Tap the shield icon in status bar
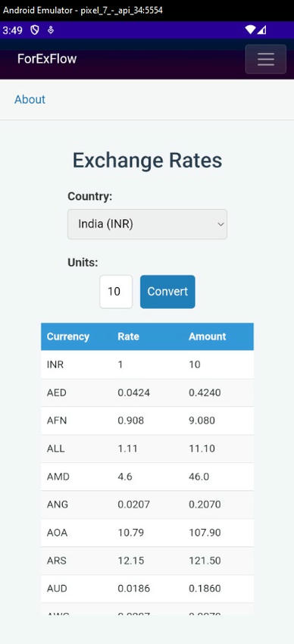 [x=35, y=30]
